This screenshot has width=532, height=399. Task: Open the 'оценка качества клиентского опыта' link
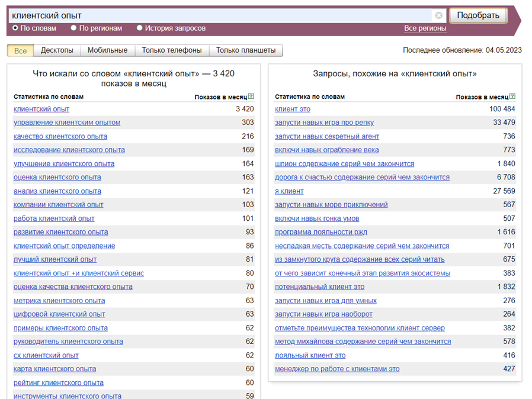73,287
